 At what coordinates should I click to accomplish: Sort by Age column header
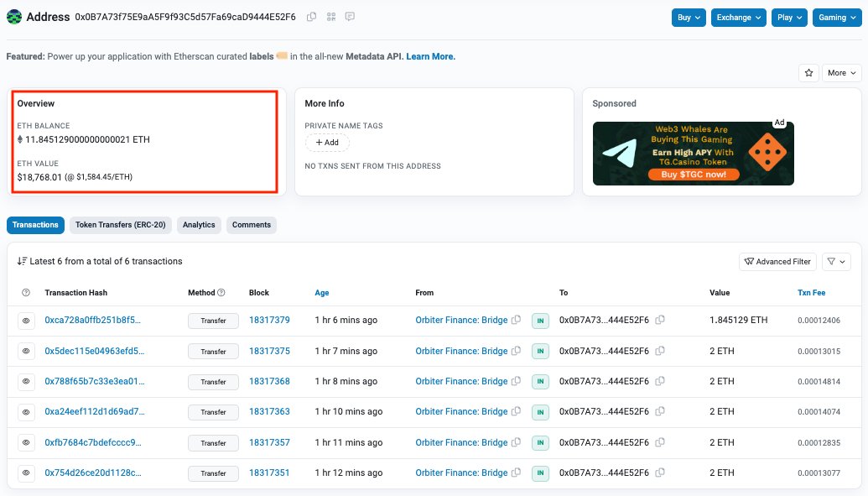point(322,293)
